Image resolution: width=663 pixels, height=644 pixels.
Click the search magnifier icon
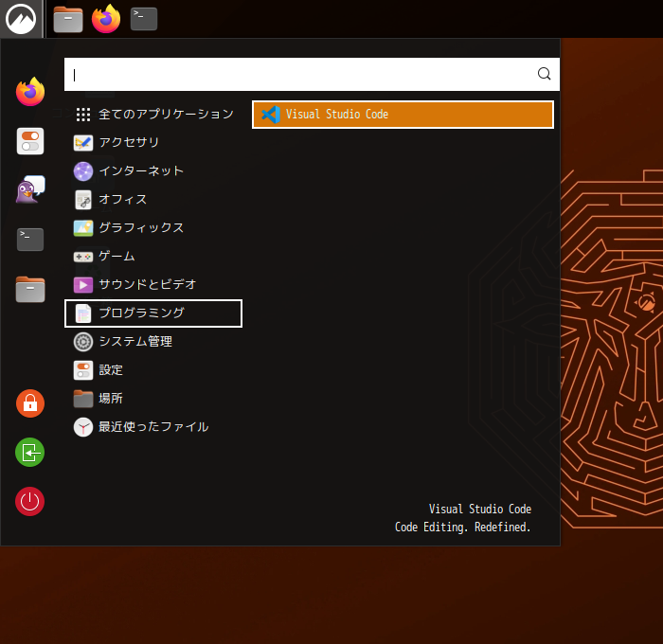545,74
